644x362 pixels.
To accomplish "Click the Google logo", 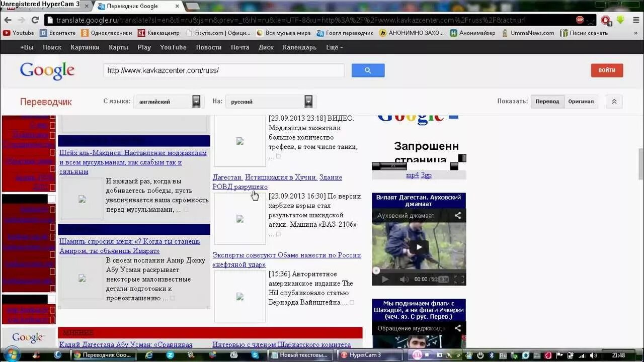I will (x=47, y=70).
